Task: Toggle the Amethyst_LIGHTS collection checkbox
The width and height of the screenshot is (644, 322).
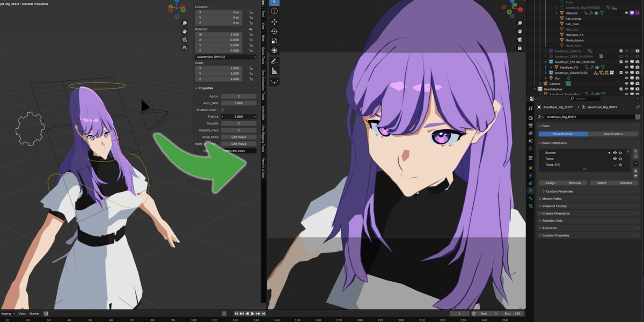Action: (x=621, y=51)
